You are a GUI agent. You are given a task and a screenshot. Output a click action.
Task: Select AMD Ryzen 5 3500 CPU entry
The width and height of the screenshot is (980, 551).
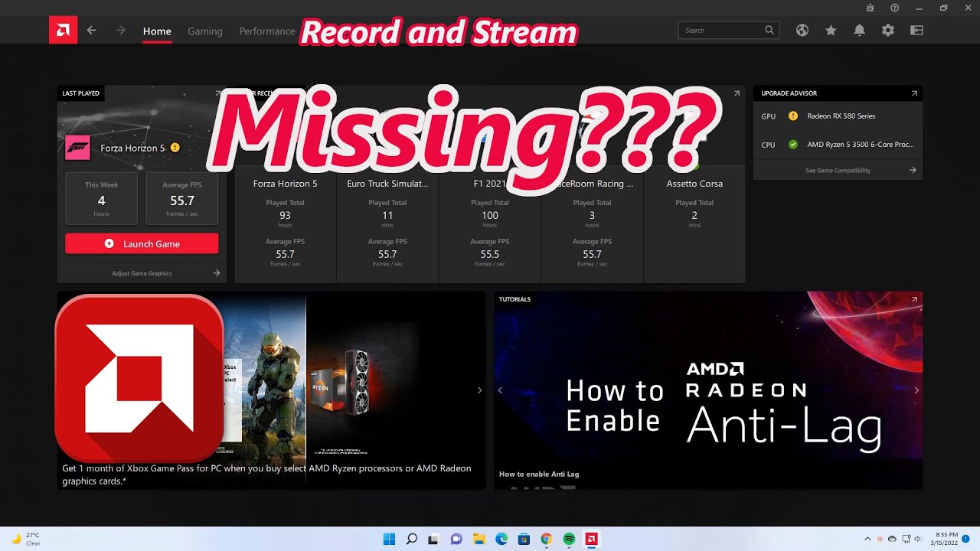point(860,144)
